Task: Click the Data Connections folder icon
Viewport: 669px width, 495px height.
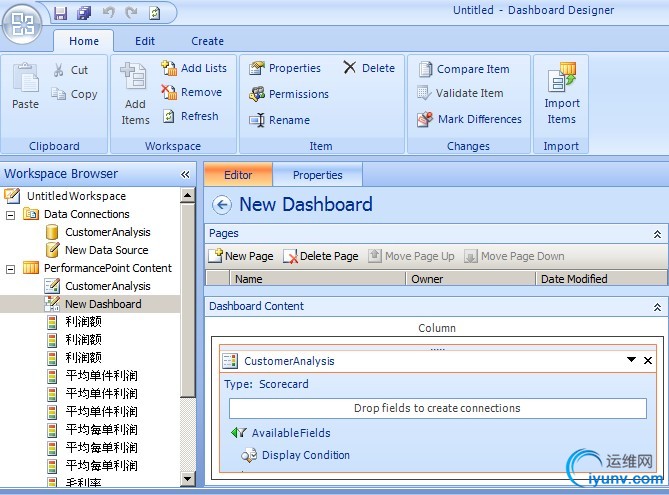Action: click(31, 213)
